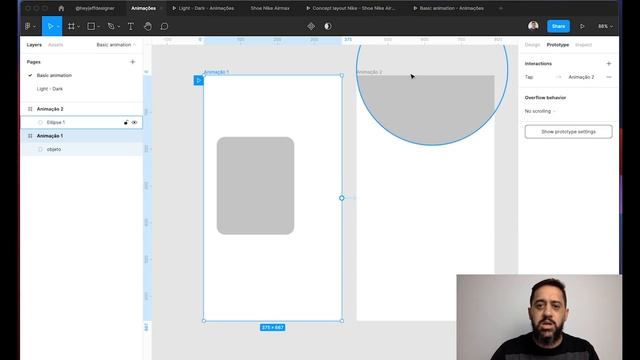Switch to the Inspect tab
640x360 pixels.
583,45
